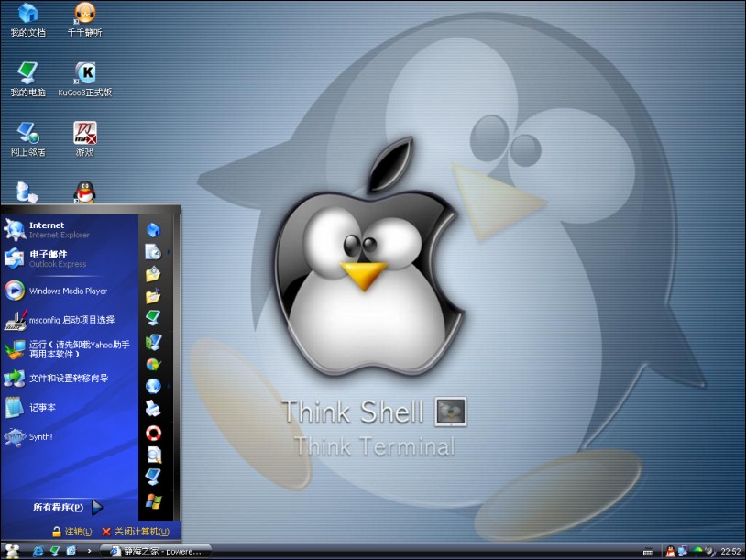Click the network computers tray icon

point(683,552)
